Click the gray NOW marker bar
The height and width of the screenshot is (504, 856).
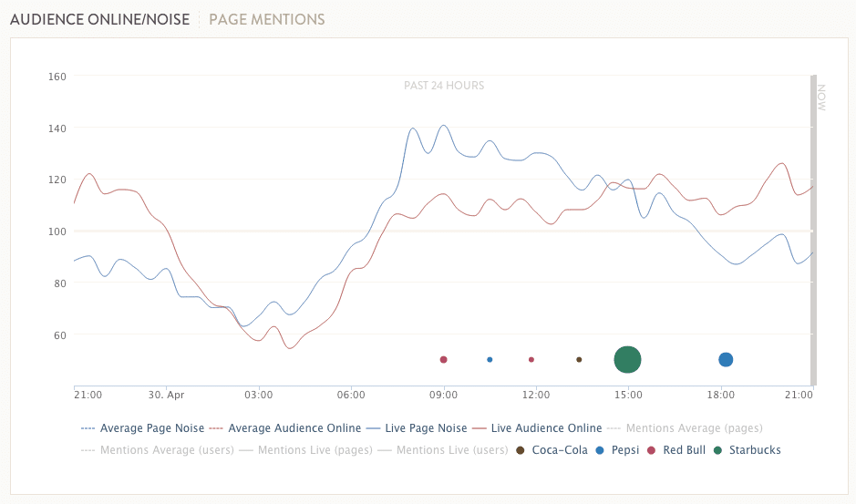pyautogui.click(x=812, y=228)
